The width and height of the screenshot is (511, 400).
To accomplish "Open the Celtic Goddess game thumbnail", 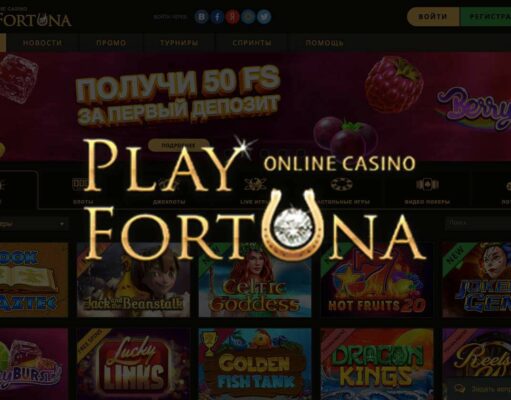I will coord(255,280).
